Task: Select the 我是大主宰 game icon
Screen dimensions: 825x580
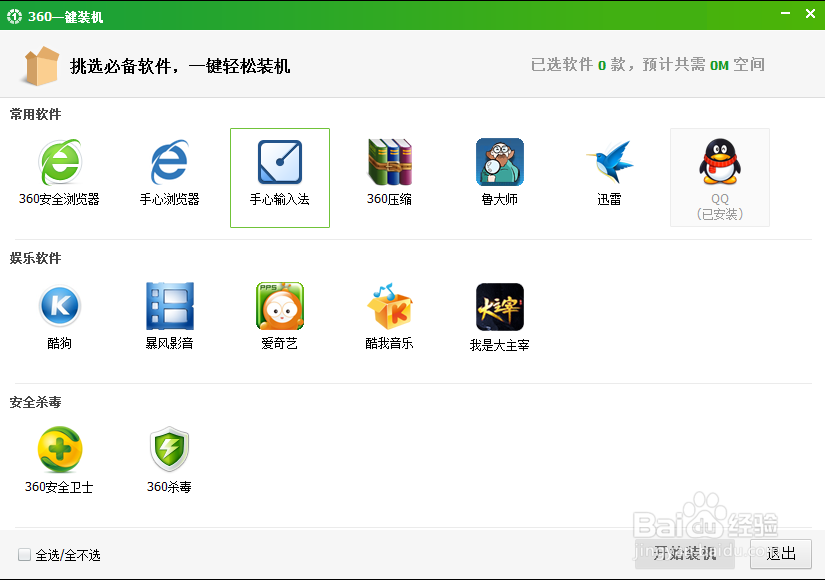Action: click(x=500, y=307)
